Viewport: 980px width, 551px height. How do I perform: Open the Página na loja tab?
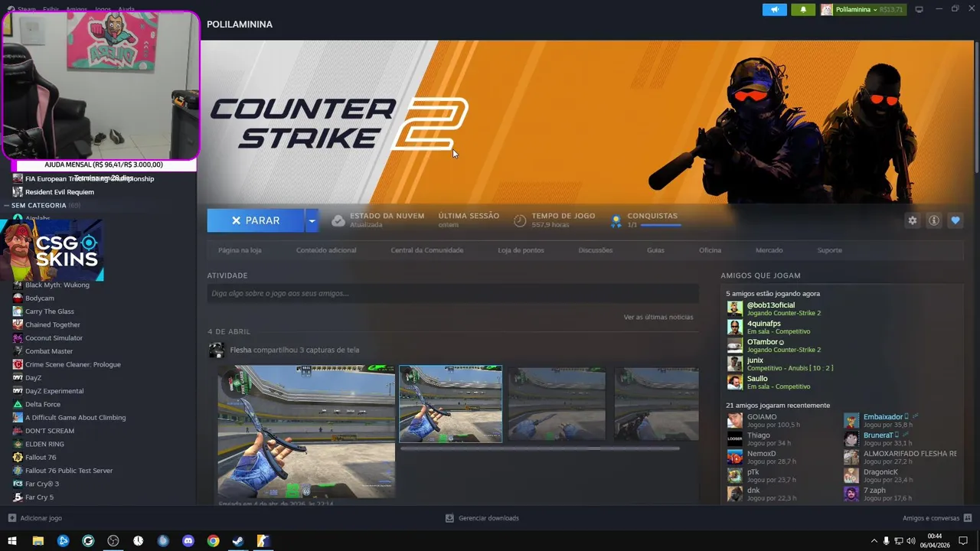(240, 250)
